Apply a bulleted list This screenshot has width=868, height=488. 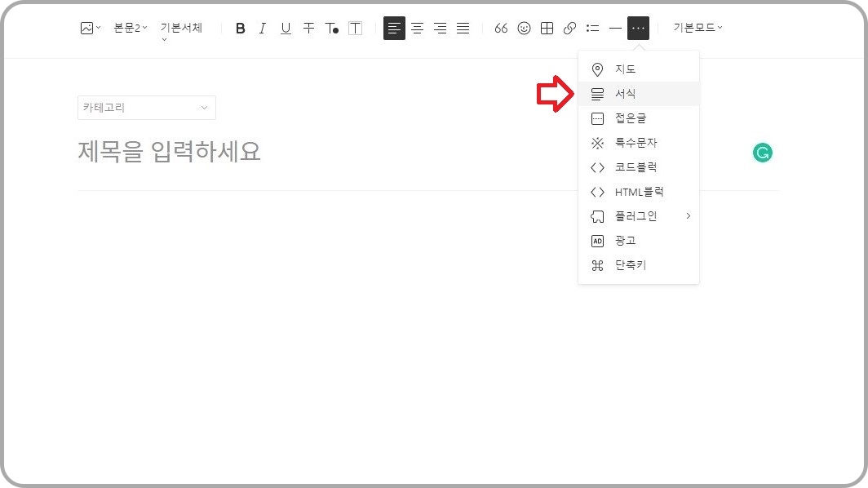(592, 28)
